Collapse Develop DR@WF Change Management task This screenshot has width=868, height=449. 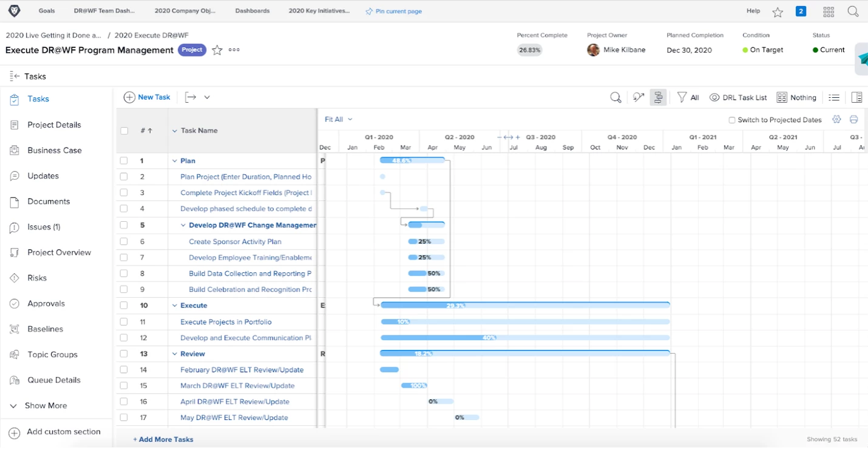point(183,225)
